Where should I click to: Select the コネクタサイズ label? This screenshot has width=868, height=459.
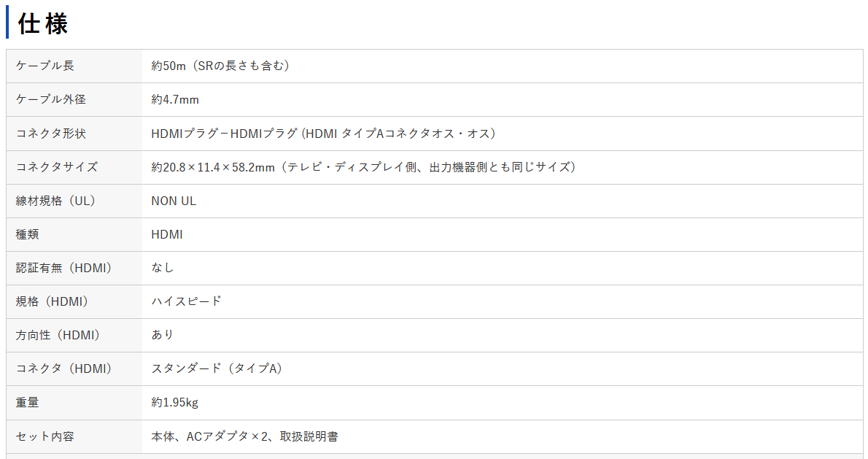(x=56, y=167)
